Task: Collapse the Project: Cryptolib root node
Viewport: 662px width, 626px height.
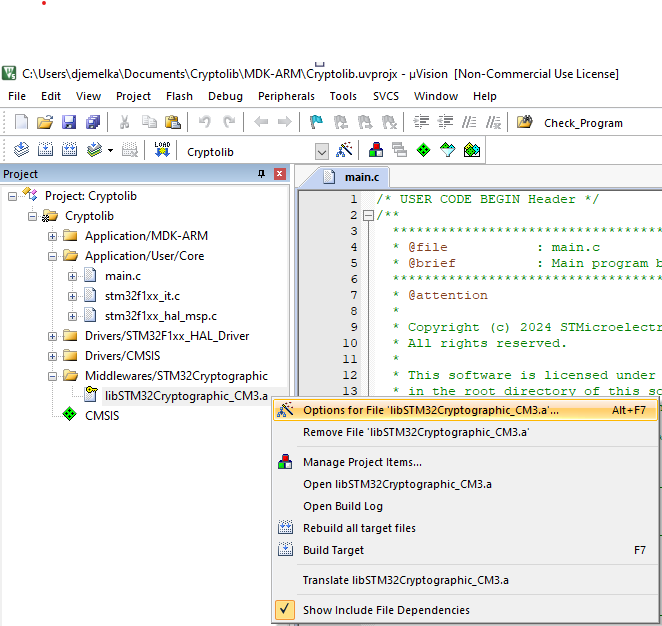Action: coord(12,196)
